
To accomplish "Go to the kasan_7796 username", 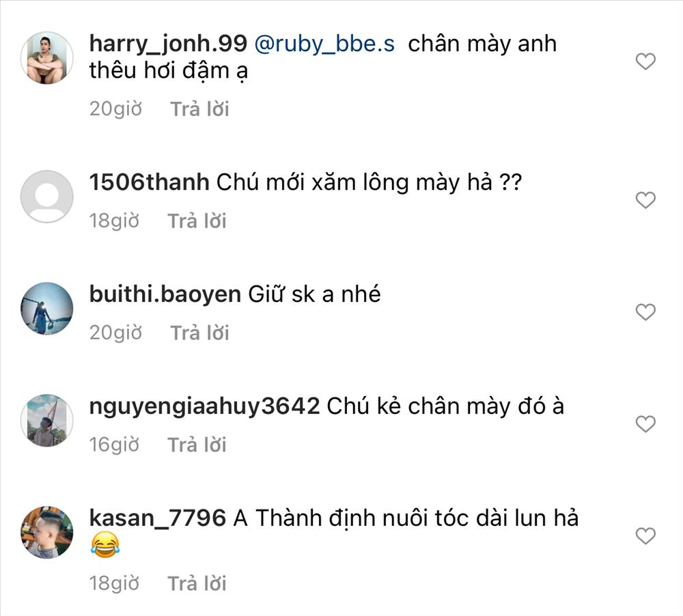I will tap(158, 519).
